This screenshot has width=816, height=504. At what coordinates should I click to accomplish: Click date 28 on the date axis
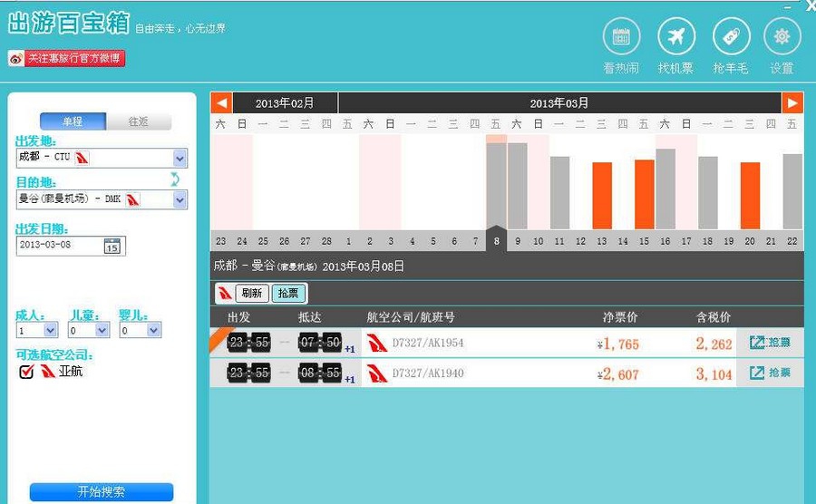tap(326, 241)
